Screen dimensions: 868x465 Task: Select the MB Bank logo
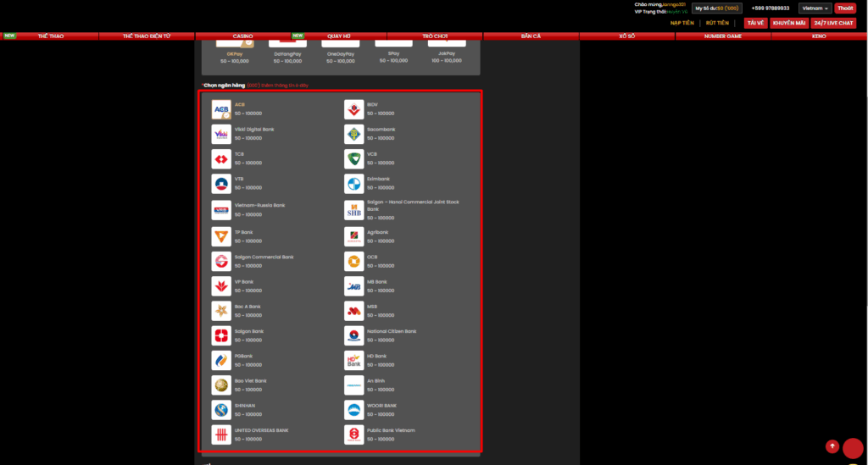(353, 286)
